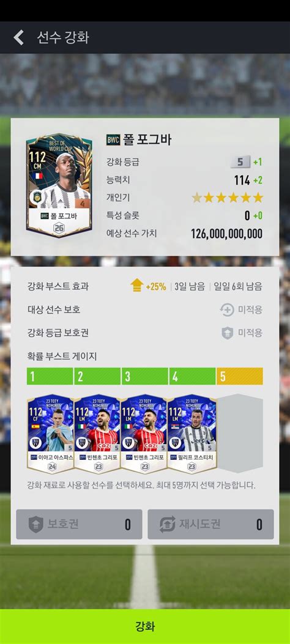Select the first 빈첸초 그리포 card
Image resolution: width=290 pixels, height=644 pixels.
click(x=97, y=433)
